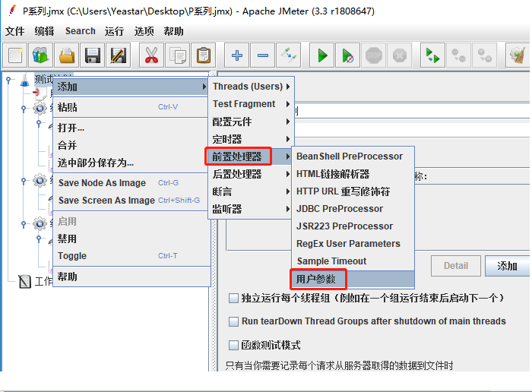Choose JDBC PreProcessor
The height and width of the screenshot is (392, 532).
tap(353, 209)
